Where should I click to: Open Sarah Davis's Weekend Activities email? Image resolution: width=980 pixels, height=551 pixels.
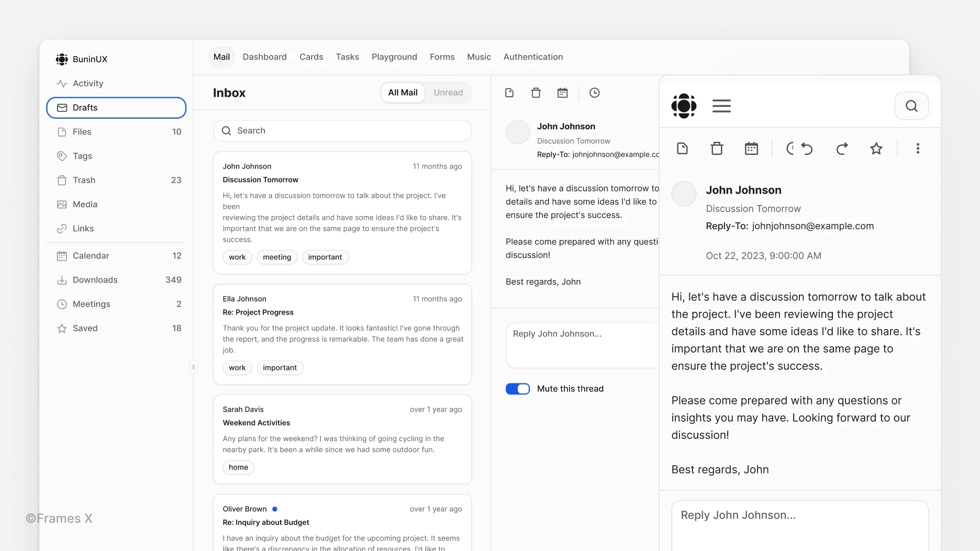pos(342,440)
